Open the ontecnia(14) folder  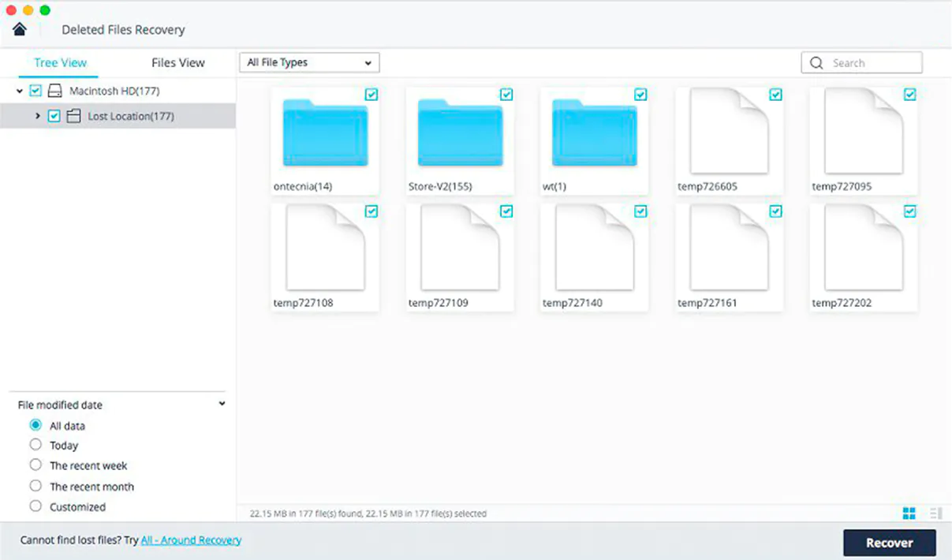point(325,134)
